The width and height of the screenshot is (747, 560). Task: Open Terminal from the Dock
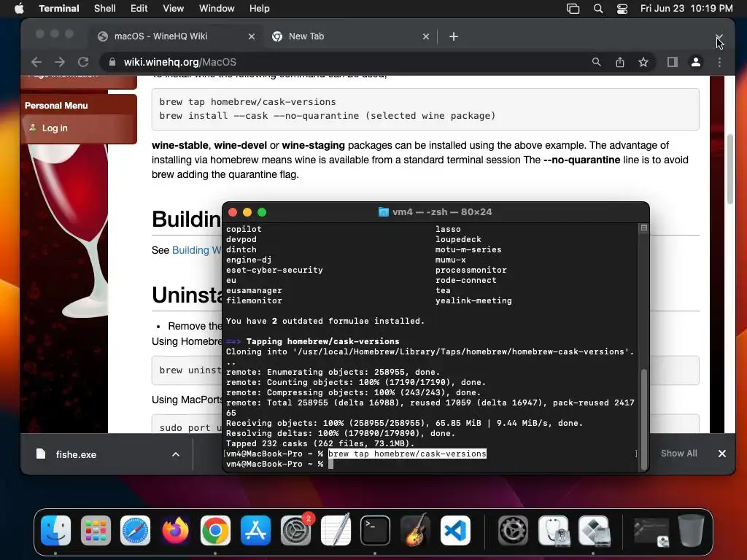click(376, 531)
